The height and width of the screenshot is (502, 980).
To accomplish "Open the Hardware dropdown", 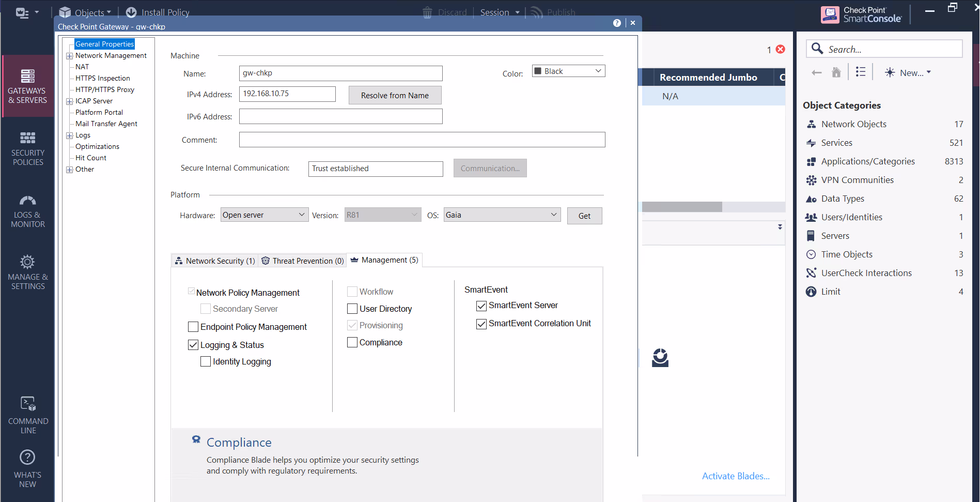I will click(x=265, y=215).
